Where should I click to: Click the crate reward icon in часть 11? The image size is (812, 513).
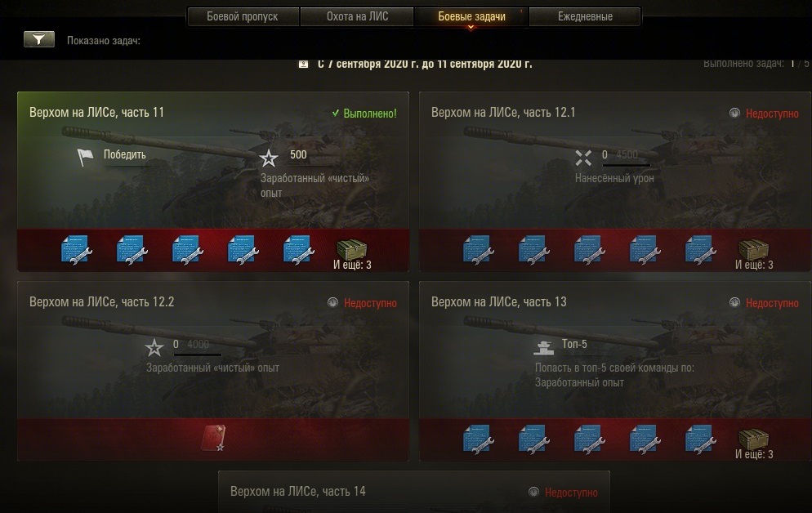click(x=351, y=250)
